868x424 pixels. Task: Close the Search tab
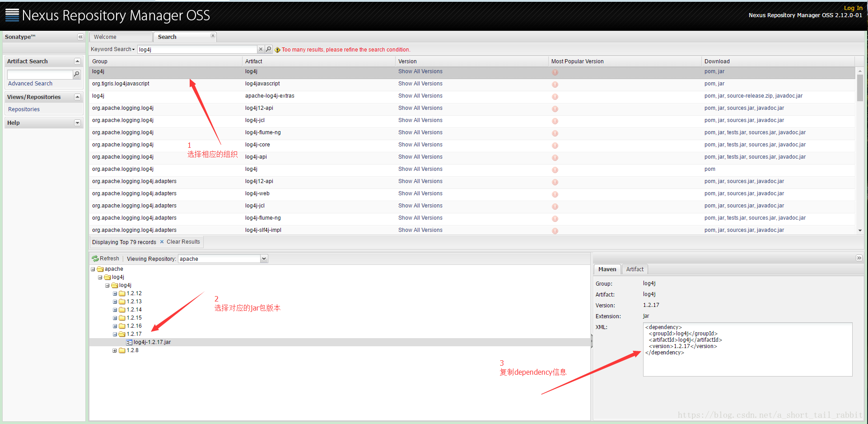(213, 36)
